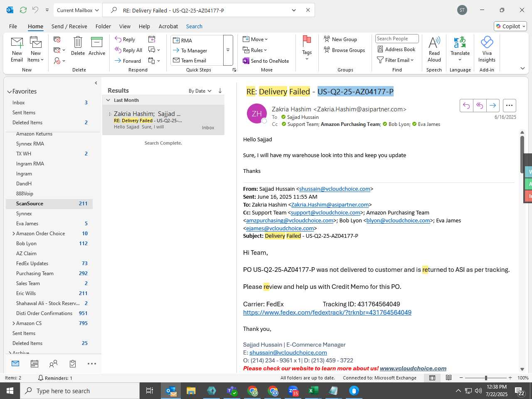
Task: Open Excel from the taskbar
Action: point(313,391)
